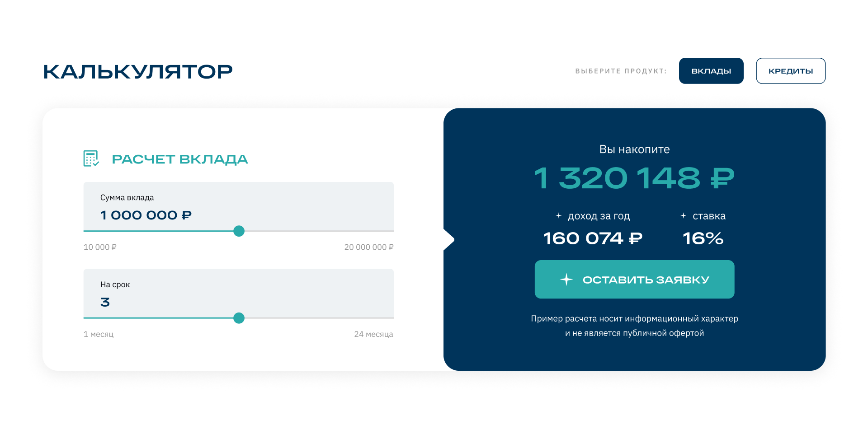Click the star icon on Оставить заявку

coord(566,280)
